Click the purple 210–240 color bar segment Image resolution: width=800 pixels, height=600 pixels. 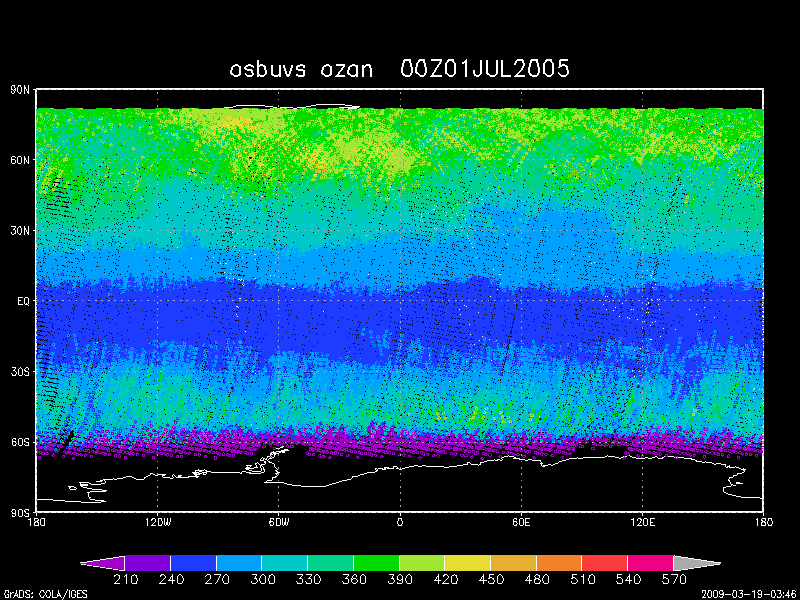(147, 563)
